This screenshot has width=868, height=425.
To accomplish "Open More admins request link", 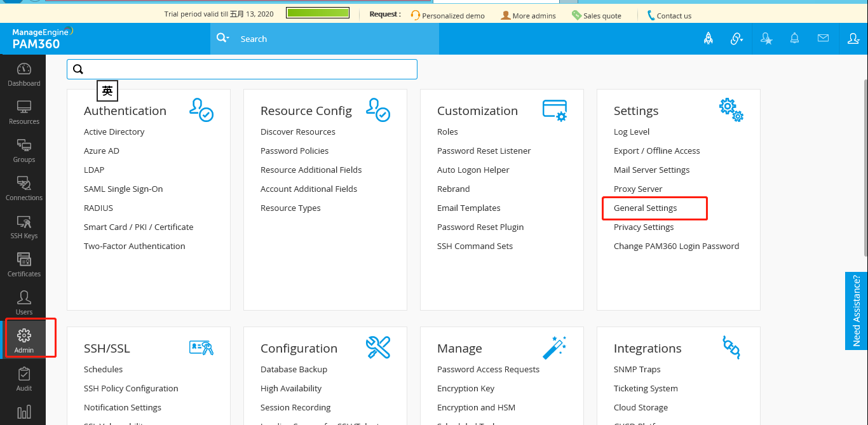I will 528,15.
